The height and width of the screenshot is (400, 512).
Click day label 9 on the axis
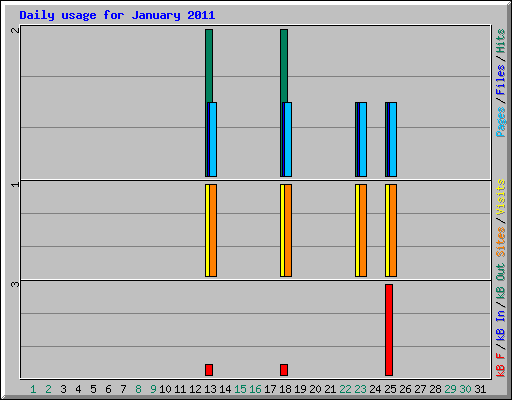[153, 389]
